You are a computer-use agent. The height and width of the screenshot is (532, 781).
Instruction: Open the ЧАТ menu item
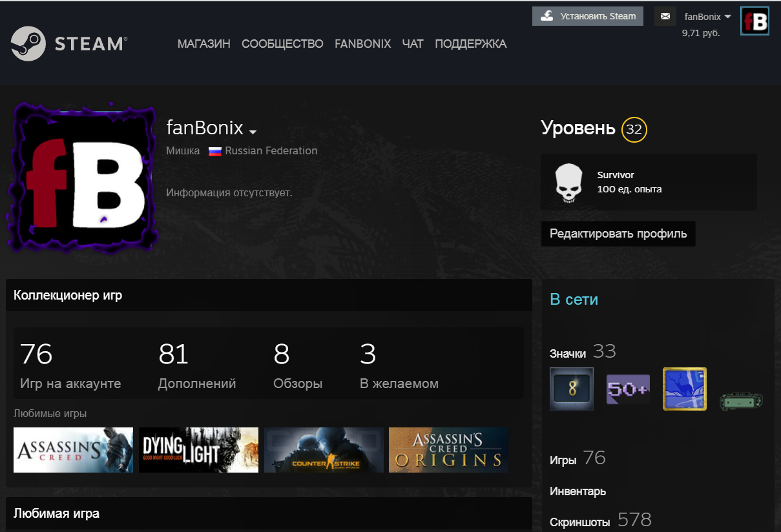[x=413, y=44]
